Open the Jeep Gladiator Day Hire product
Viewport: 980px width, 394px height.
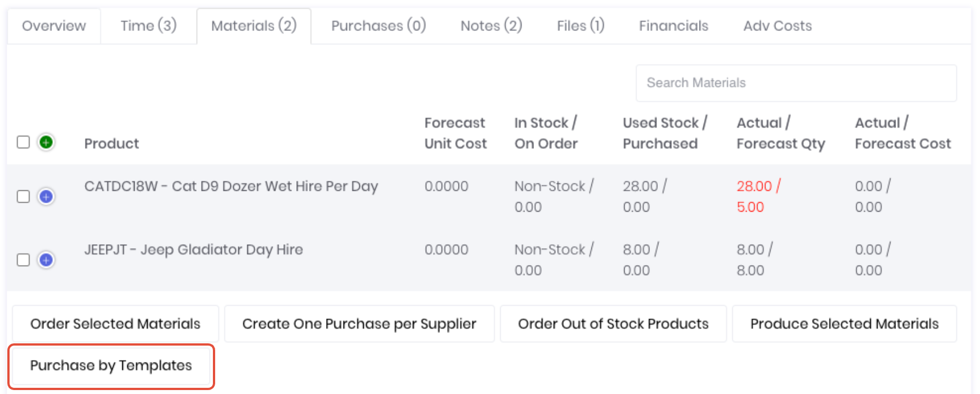[193, 249]
